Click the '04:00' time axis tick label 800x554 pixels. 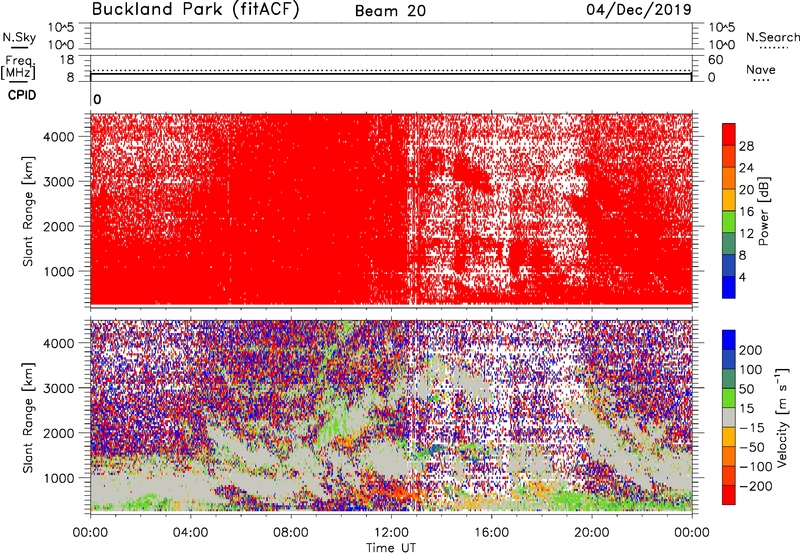[x=191, y=533]
